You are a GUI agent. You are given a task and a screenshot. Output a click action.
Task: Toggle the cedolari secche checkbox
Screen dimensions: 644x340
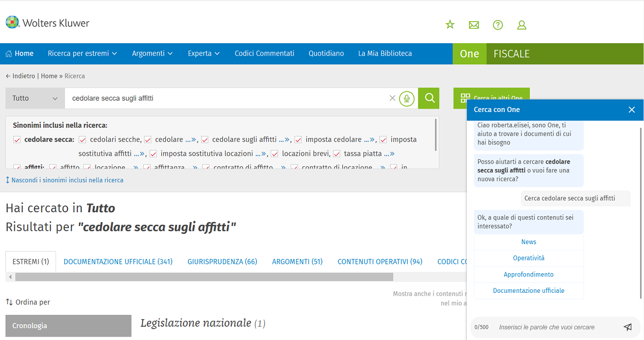click(x=82, y=140)
